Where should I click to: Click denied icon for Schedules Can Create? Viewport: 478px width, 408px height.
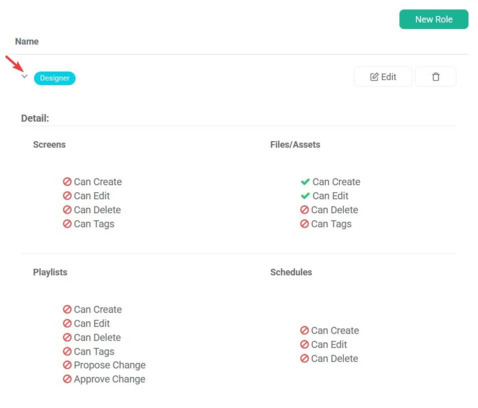(304, 330)
